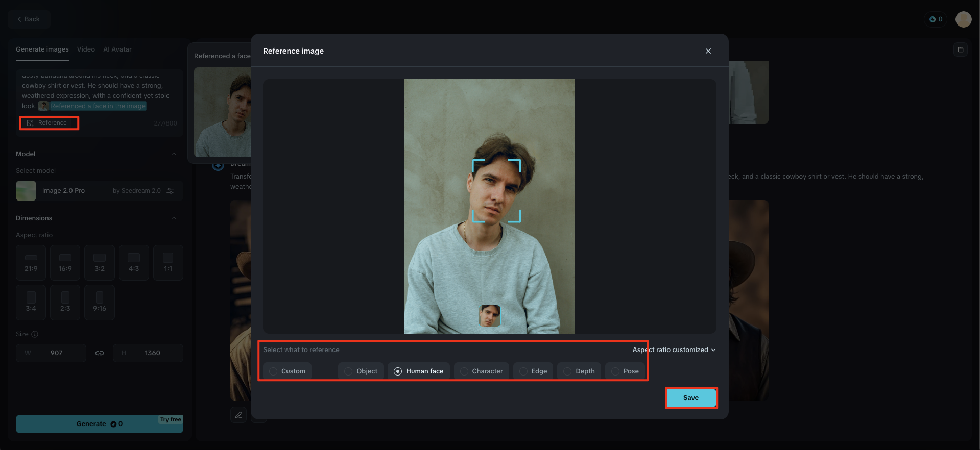This screenshot has width=980, height=450.
Task: Select the Custom reference option
Action: 288,371
